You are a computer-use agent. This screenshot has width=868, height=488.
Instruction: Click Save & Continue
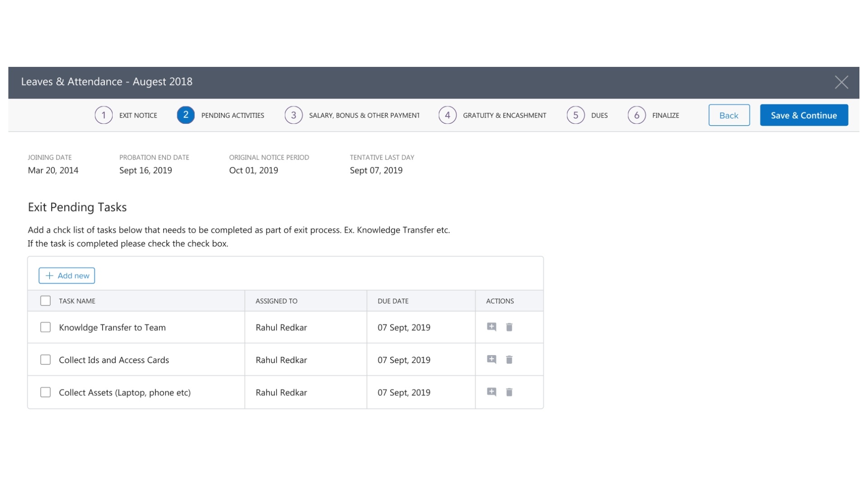tap(803, 115)
